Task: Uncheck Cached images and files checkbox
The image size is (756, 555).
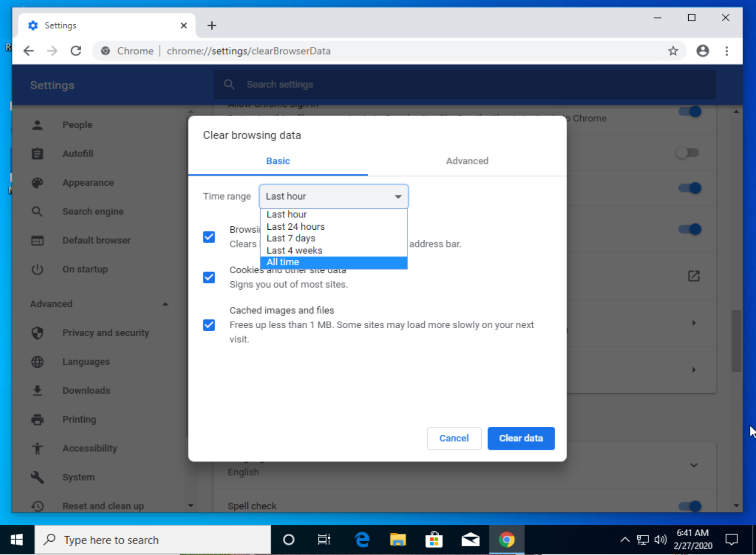Action: pyautogui.click(x=209, y=325)
